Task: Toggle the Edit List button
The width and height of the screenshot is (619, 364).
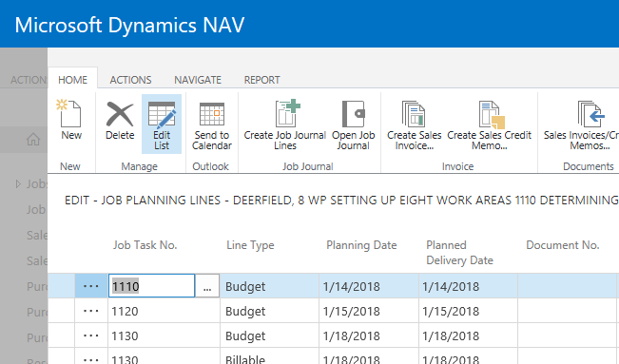Action: tap(162, 124)
